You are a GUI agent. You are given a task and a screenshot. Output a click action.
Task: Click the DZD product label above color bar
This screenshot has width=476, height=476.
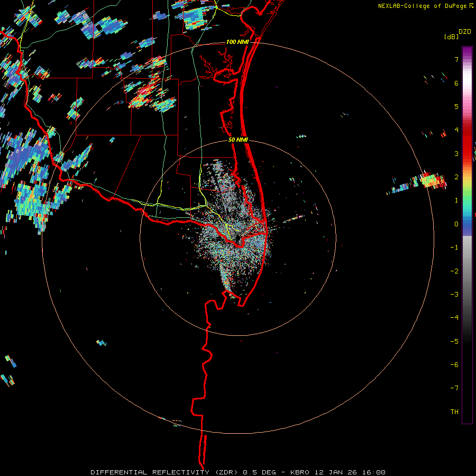[x=465, y=32]
